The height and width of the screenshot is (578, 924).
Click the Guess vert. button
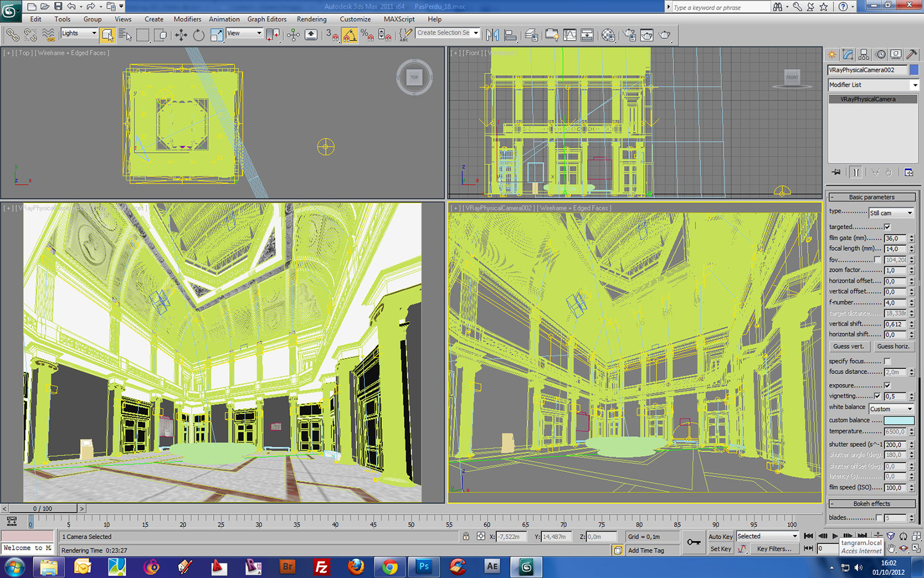(848, 346)
